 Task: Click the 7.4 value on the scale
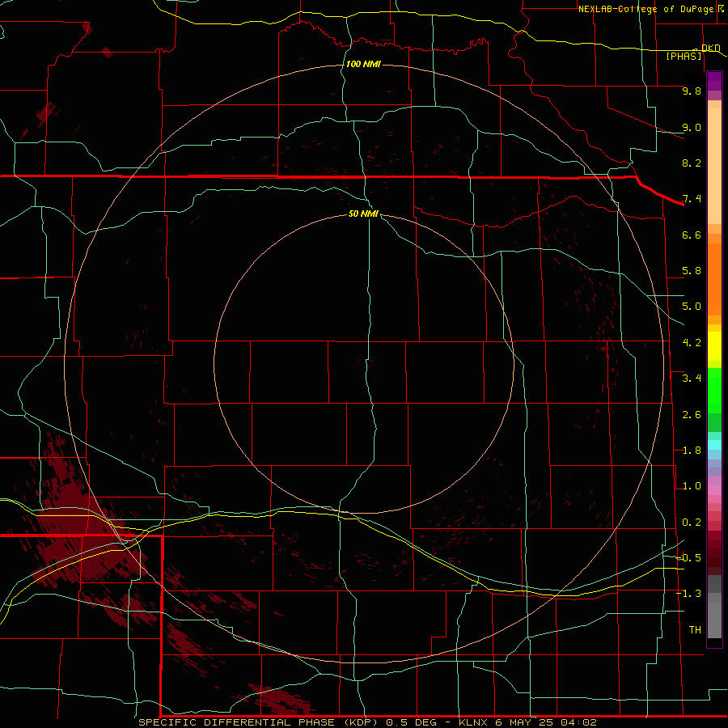point(692,199)
